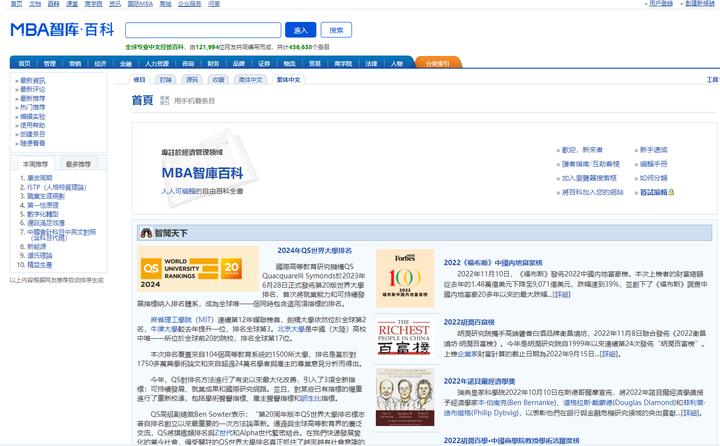Viewport: 720px width, 446px height.
Task: Open the 管理 category in navigation bar
Action: click(x=50, y=63)
